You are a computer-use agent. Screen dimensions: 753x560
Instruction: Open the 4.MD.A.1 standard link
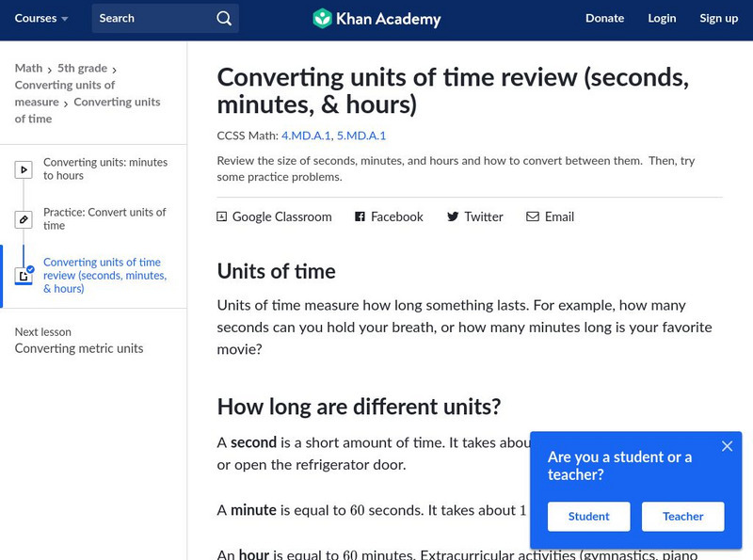coord(306,136)
